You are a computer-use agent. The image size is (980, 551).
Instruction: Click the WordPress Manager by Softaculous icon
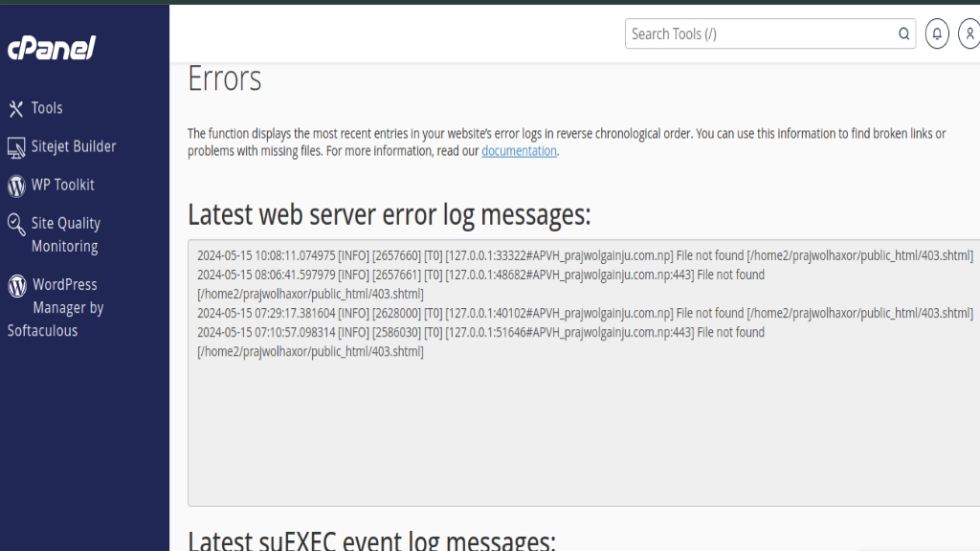point(14,284)
